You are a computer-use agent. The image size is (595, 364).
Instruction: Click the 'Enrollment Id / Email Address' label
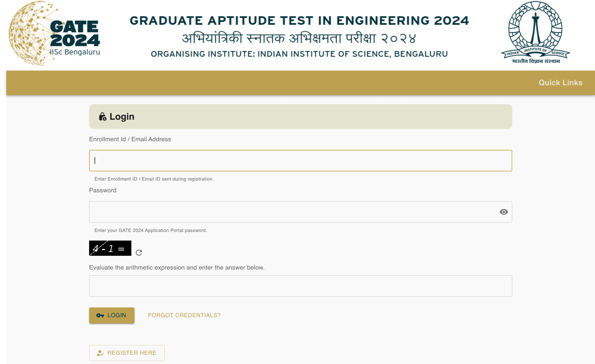click(130, 139)
